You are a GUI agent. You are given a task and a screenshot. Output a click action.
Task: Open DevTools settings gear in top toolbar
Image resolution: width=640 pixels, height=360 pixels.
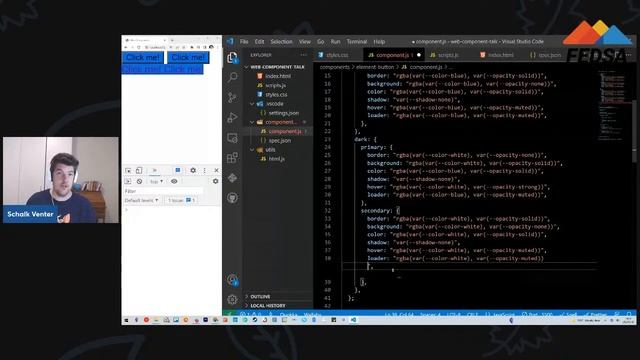click(x=193, y=170)
